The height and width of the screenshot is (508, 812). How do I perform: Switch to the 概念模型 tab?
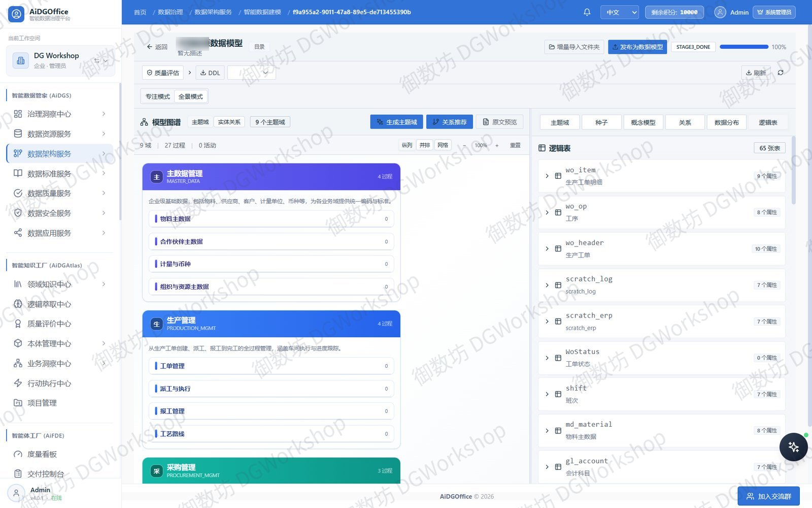tap(643, 122)
